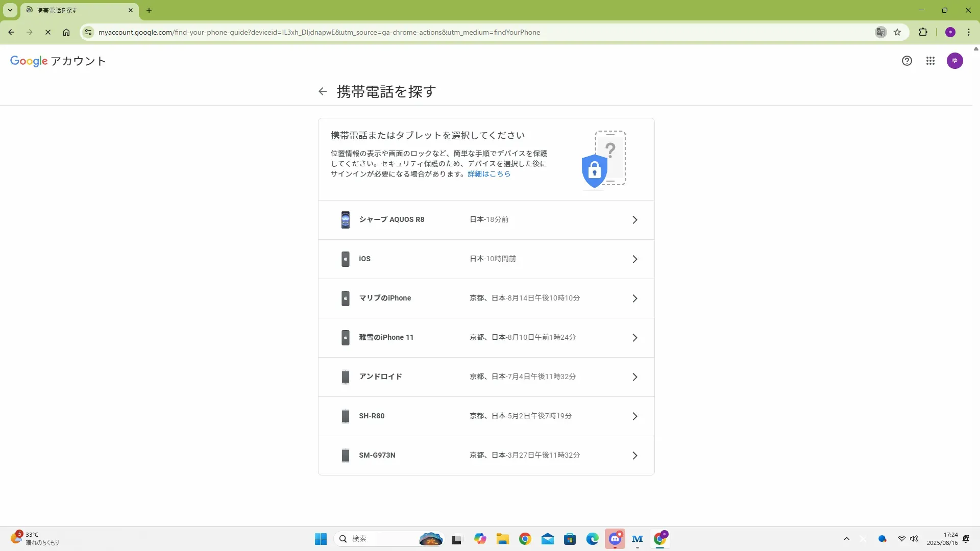The width and height of the screenshot is (980, 551).
Task: Click the translate page icon in address bar
Action: pos(880,32)
